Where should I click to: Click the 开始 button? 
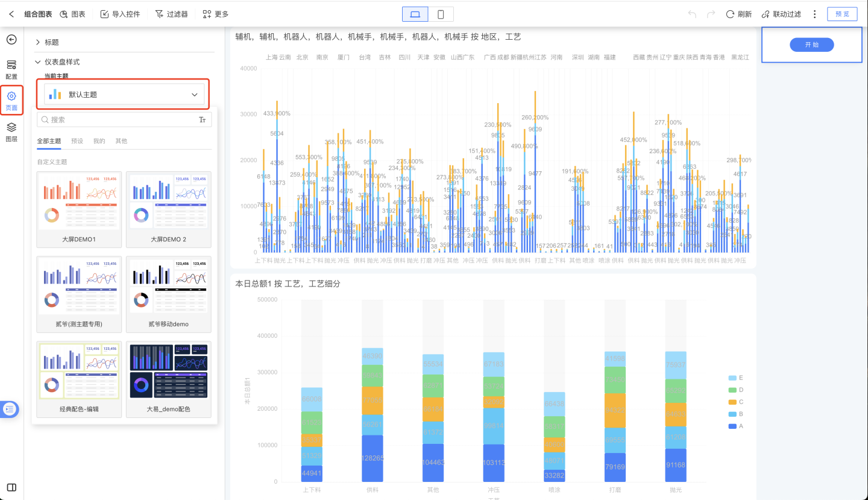(811, 45)
